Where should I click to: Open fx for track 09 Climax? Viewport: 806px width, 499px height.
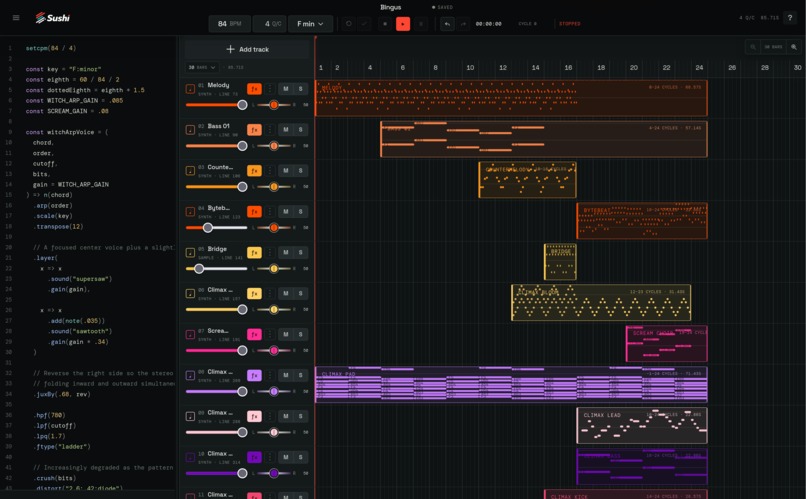254,416
